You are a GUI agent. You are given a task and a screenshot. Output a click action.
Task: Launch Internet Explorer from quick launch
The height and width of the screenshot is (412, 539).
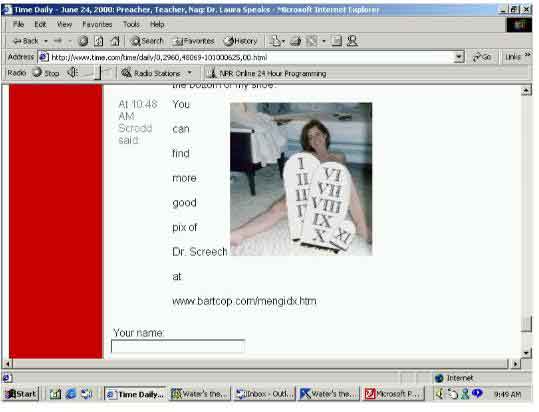pyautogui.click(x=70, y=394)
